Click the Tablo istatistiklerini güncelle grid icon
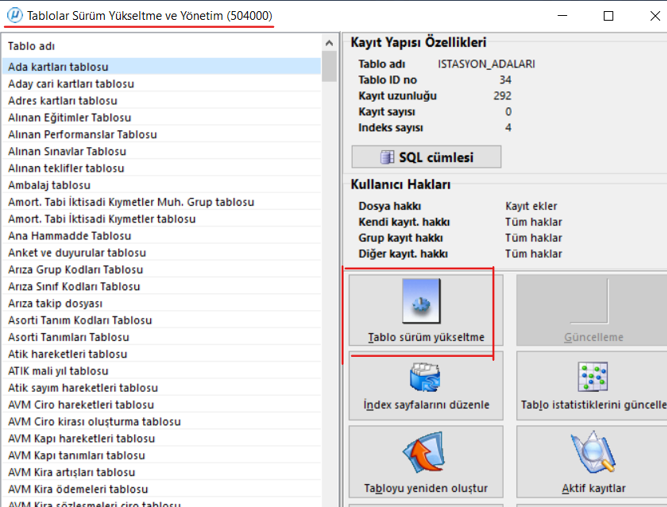Viewport: 667px width, 507px height. pos(593,376)
